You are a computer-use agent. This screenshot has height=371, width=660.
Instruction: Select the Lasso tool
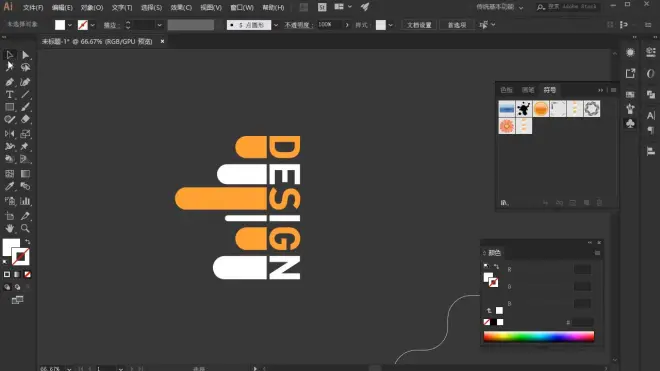coord(25,67)
